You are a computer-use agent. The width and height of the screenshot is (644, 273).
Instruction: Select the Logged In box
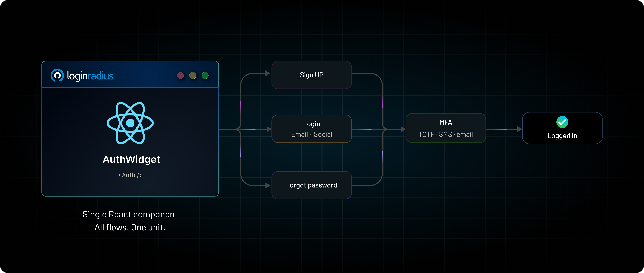[562, 128]
